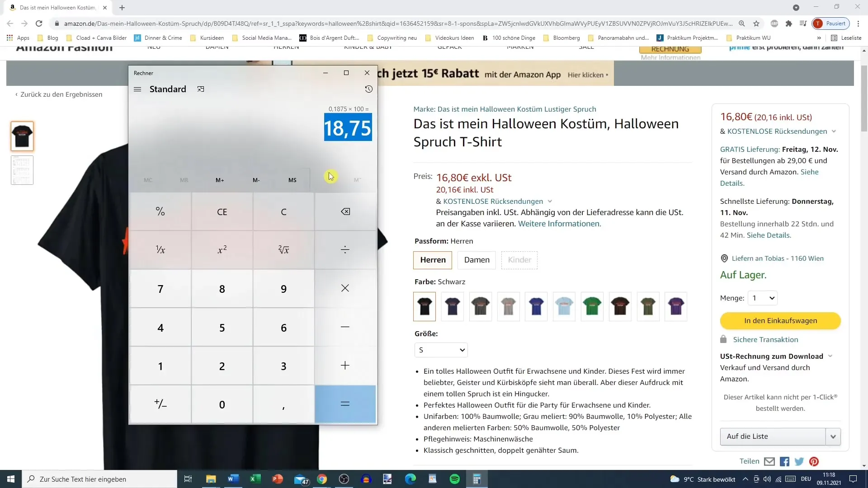Image resolution: width=868 pixels, height=488 pixels.
Task: Click the plus/minus sign toggle key
Action: point(160,404)
